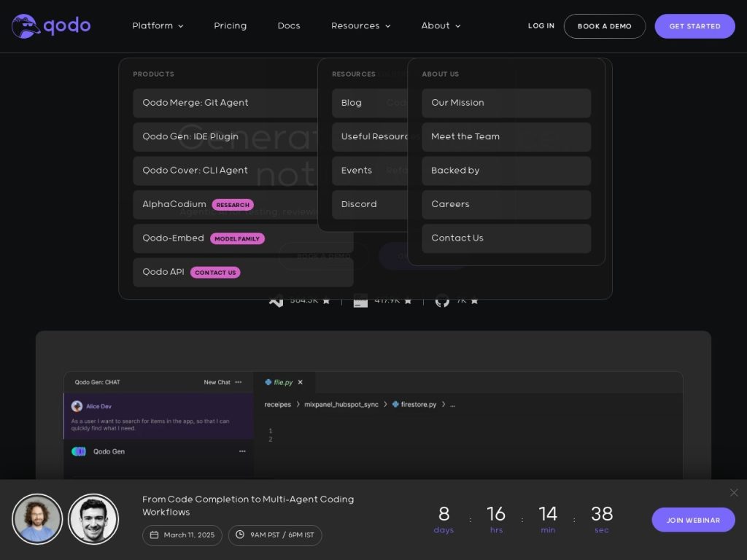Open Our Mission page
The height and width of the screenshot is (560, 747).
point(506,103)
